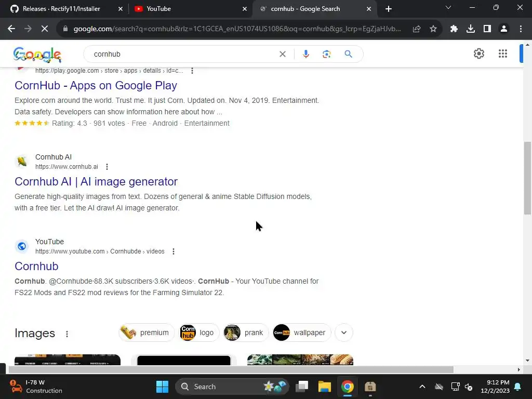532x399 pixels.
Task: Search by image with Google Lens
Action: 326,54
